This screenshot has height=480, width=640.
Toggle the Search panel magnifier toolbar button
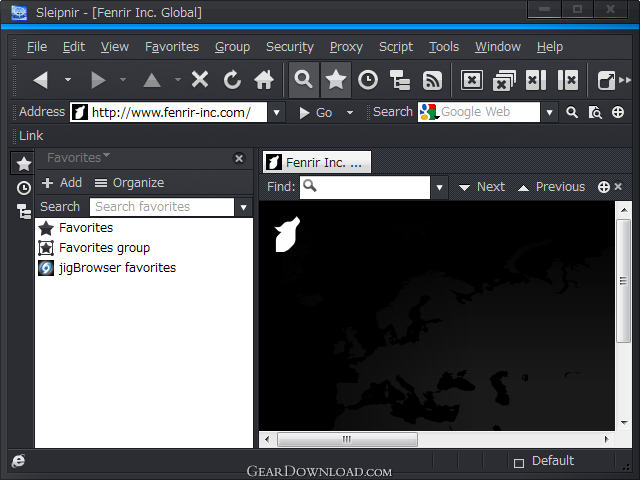[x=304, y=80]
